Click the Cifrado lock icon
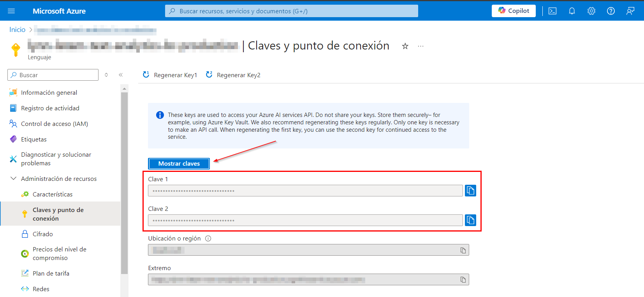 (25, 234)
